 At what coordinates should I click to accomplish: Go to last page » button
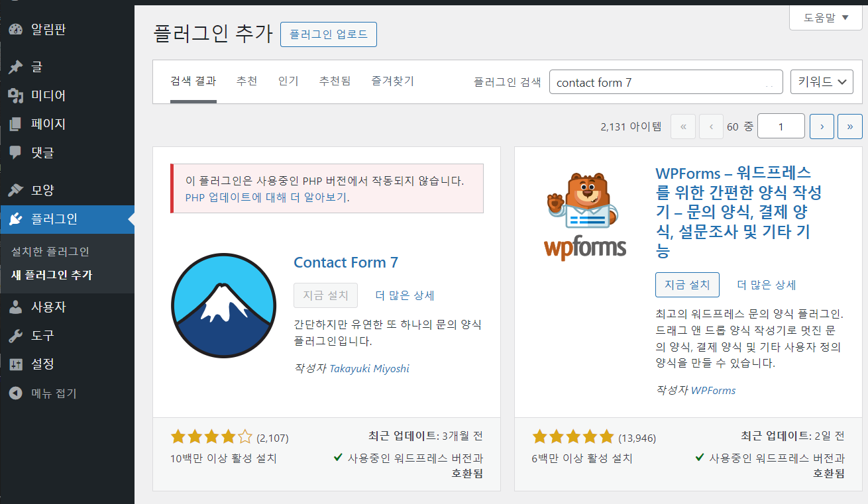click(x=850, y=126)
